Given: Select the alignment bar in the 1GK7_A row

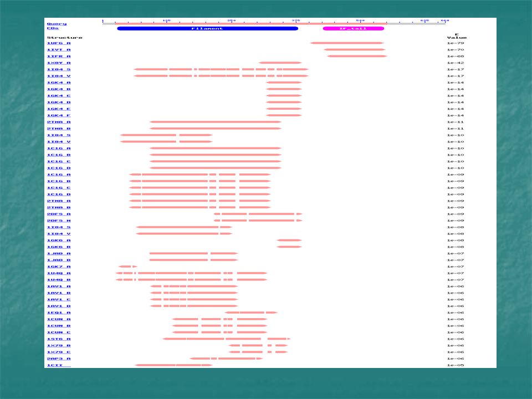Looking at the screenshot, I should tap(128, 267).
